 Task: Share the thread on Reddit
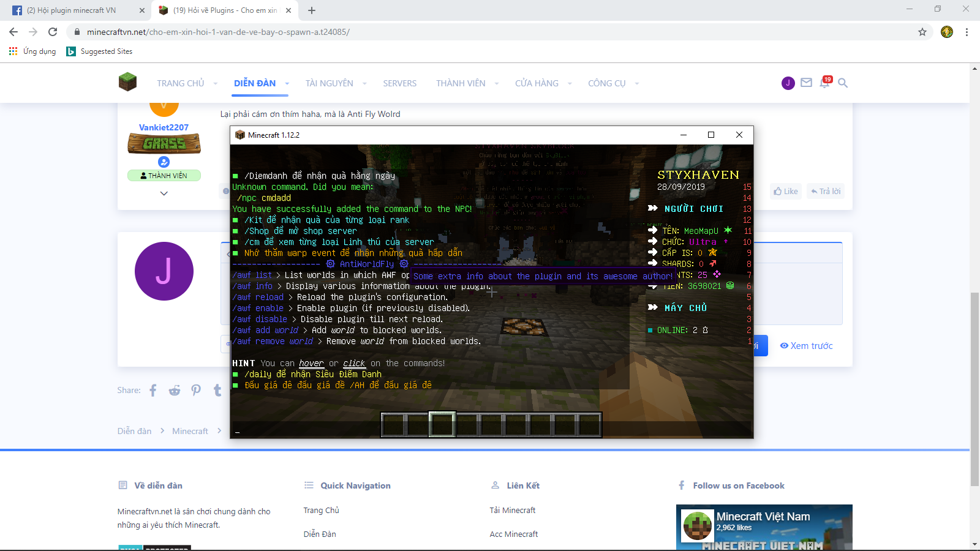click(x=175, y=390)
